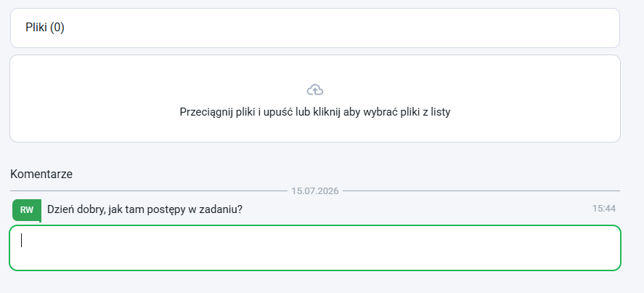The height and width of the screenshot is (293, 644).
Task: Expand the Pliki (0) section header
Action: pyautogui.click(x=314, y=28)
